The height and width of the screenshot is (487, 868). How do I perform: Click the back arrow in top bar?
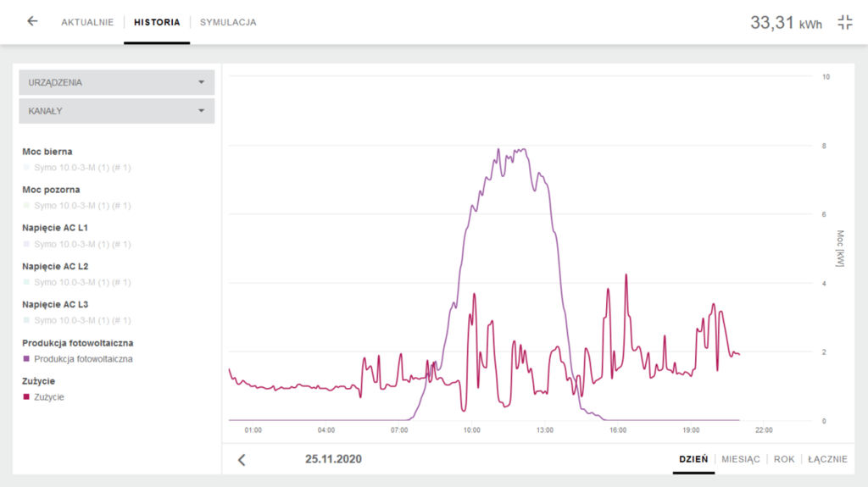(32, 22)
